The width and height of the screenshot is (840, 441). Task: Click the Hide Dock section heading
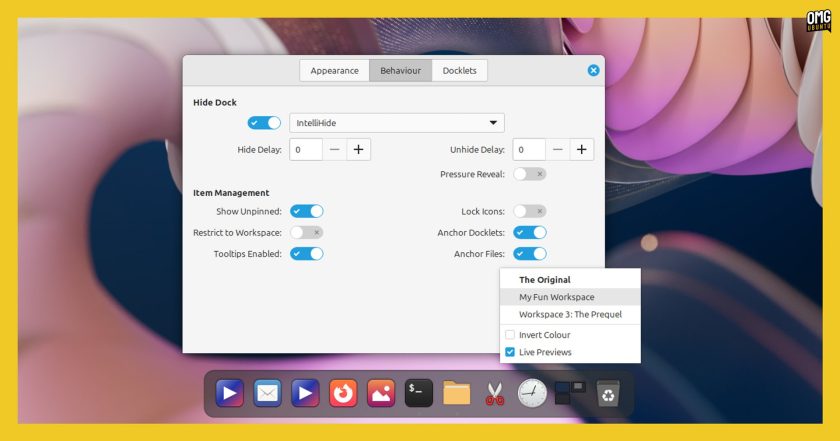tap(215, 102)
